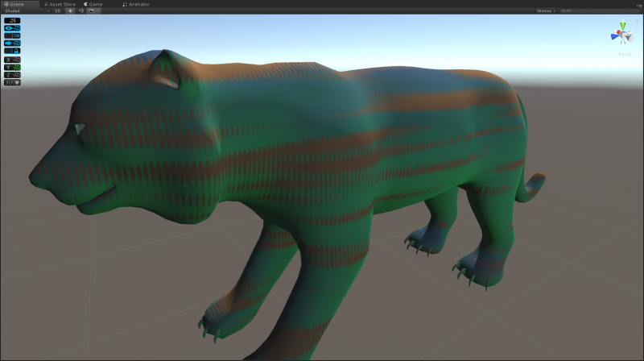Toggle scene lighting sun icon
Screen dimensions: 644x361
[70, 11]
